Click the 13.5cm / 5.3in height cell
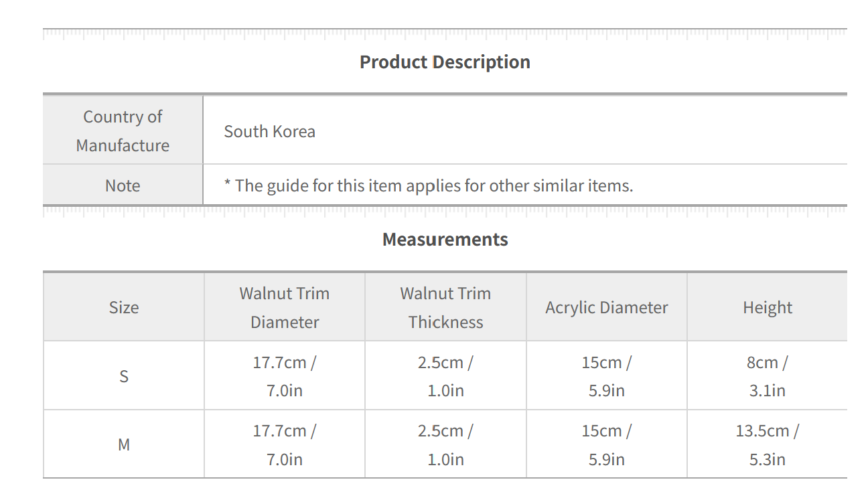 pyautogui.click(x=768, y=444)
